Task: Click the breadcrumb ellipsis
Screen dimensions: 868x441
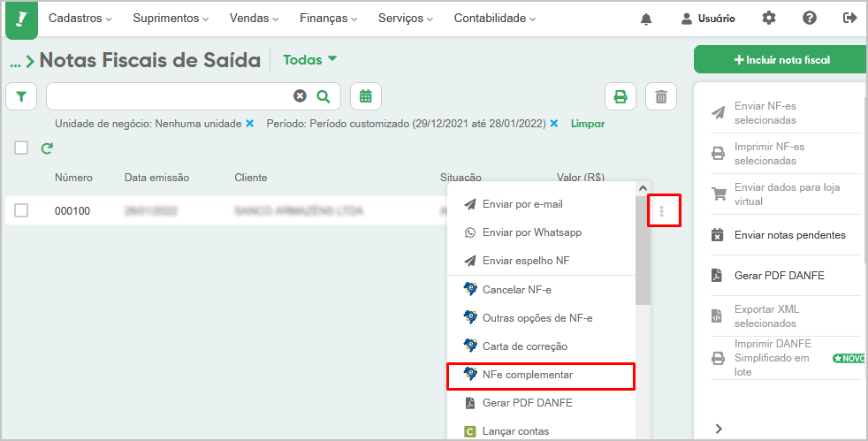Action: click(x=15, y=64)
